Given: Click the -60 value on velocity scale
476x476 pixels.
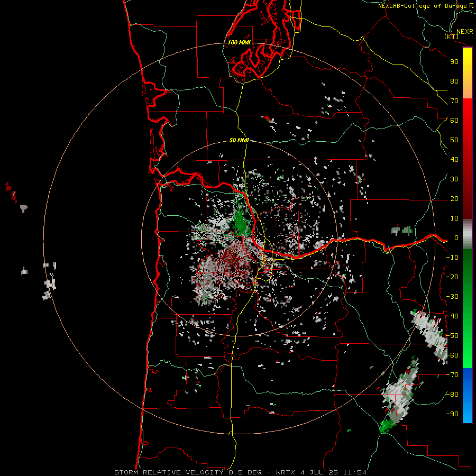Looking at the screenshot, I should click(452, 355).
